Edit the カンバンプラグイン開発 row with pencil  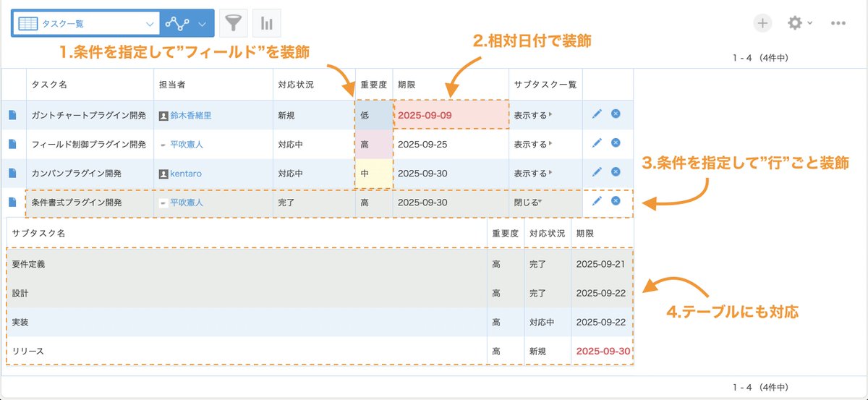pyautogui.click(x=597, y=172)
